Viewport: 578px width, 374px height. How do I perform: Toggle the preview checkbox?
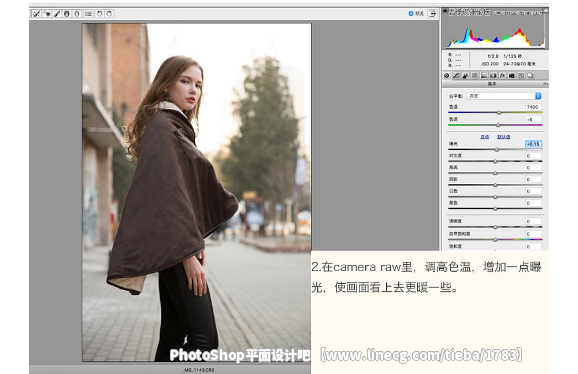pyautogui.click(x=411, y=14)
